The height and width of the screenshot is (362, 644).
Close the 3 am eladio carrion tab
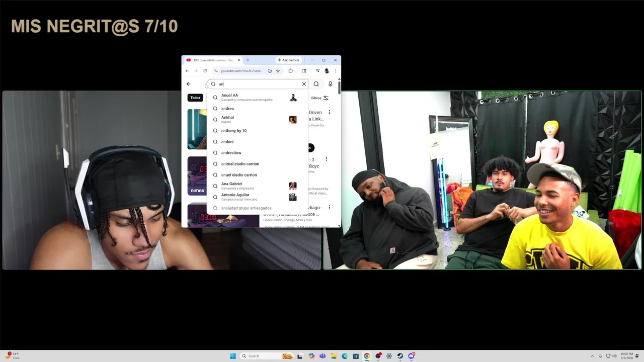[x=239, y=60]
